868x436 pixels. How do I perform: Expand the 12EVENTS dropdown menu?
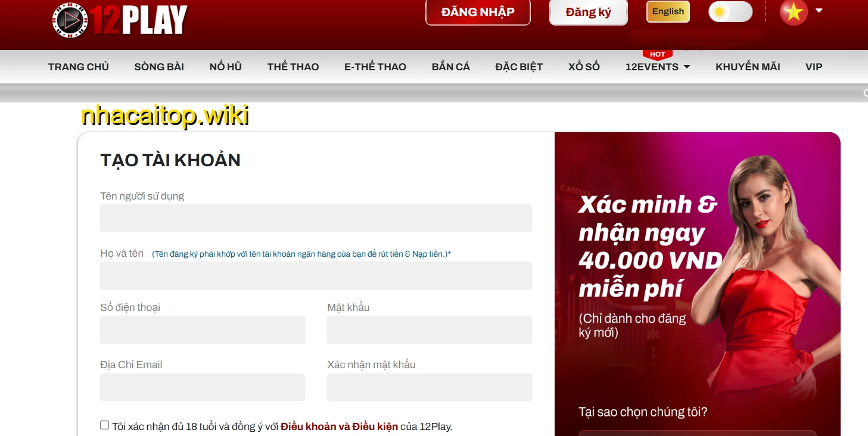(658, 67)
